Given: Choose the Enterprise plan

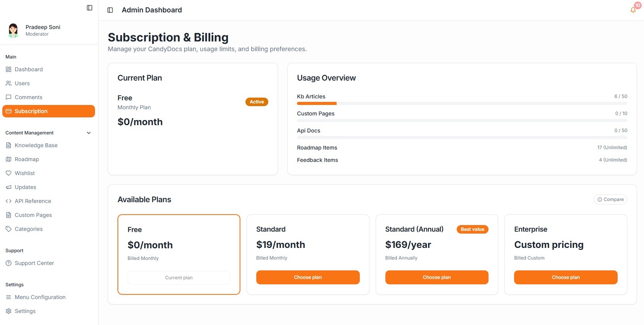Looking at the screenshot, I should pos(565,277).
